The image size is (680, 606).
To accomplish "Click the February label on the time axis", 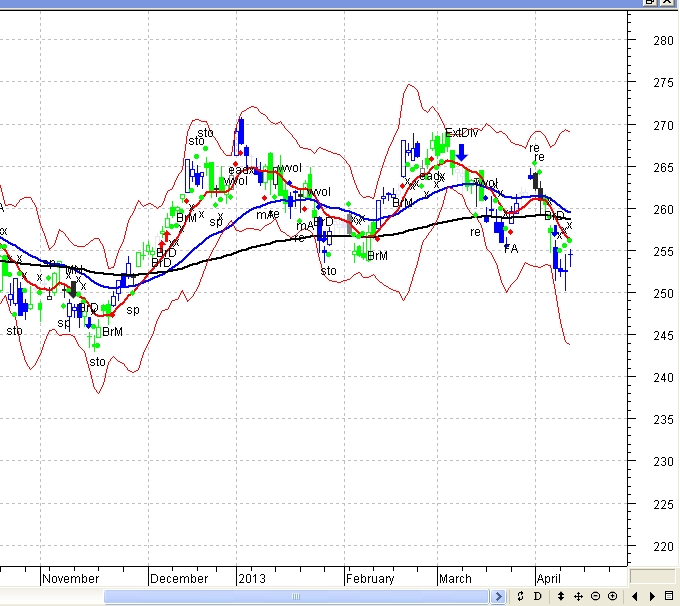I will (370, 578).
